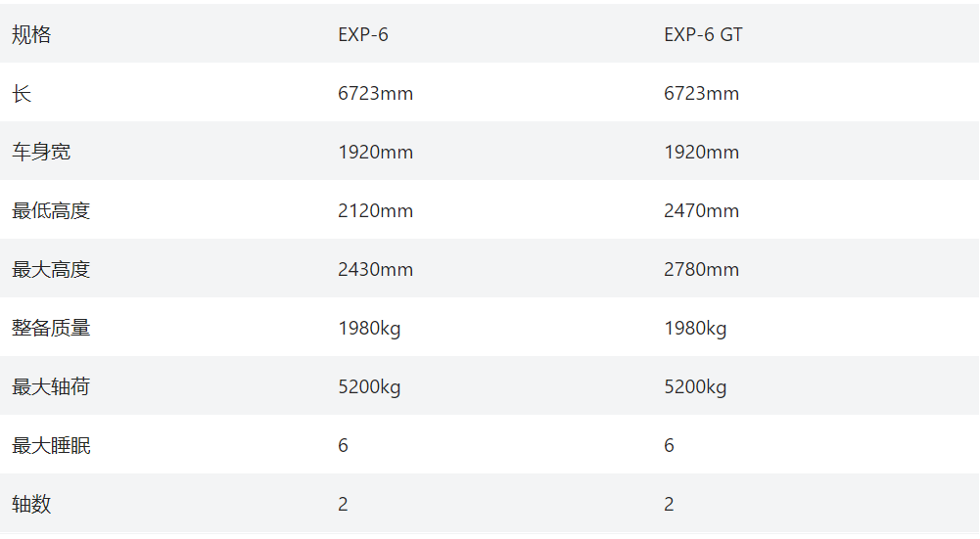Click the 规格 header cell
980x539 pixels.
[x=31, y=35]
